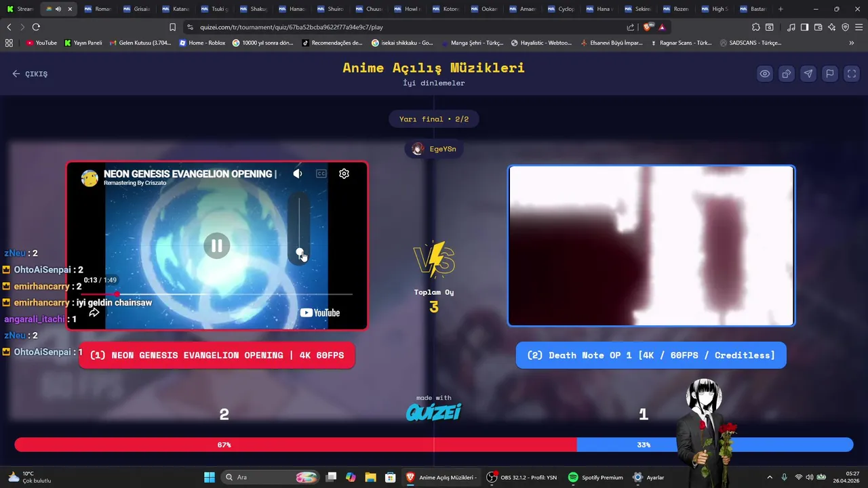
Task: Open the SADSCANS bookmark
Action: (751, 43)
